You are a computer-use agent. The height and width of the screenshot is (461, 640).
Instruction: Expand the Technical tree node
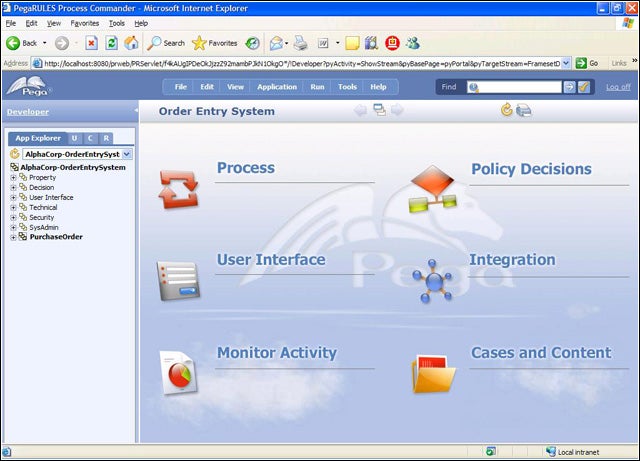[13, 207]
